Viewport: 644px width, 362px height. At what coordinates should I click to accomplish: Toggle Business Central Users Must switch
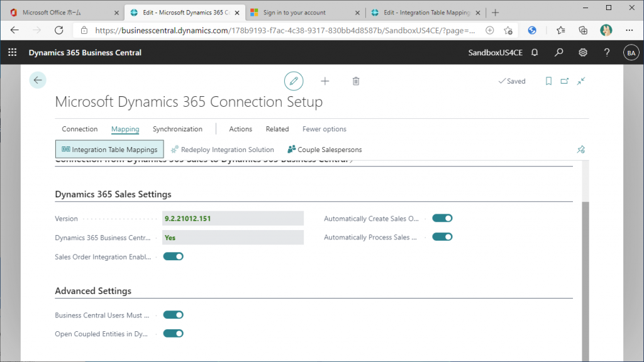click(174, 315)
